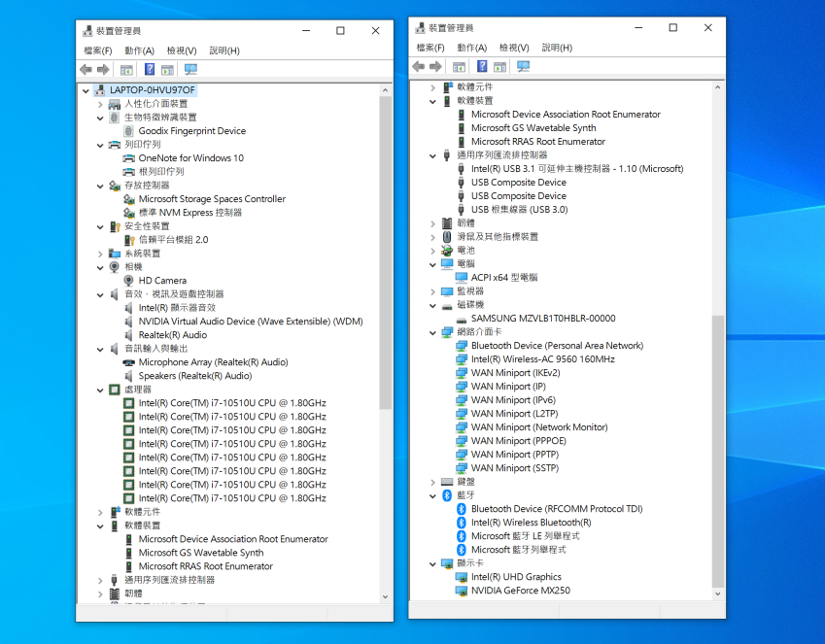Open the 說明(H) menu in the right window
The width and height of the screenshot is (825, 644).
(x=557, y=48)
